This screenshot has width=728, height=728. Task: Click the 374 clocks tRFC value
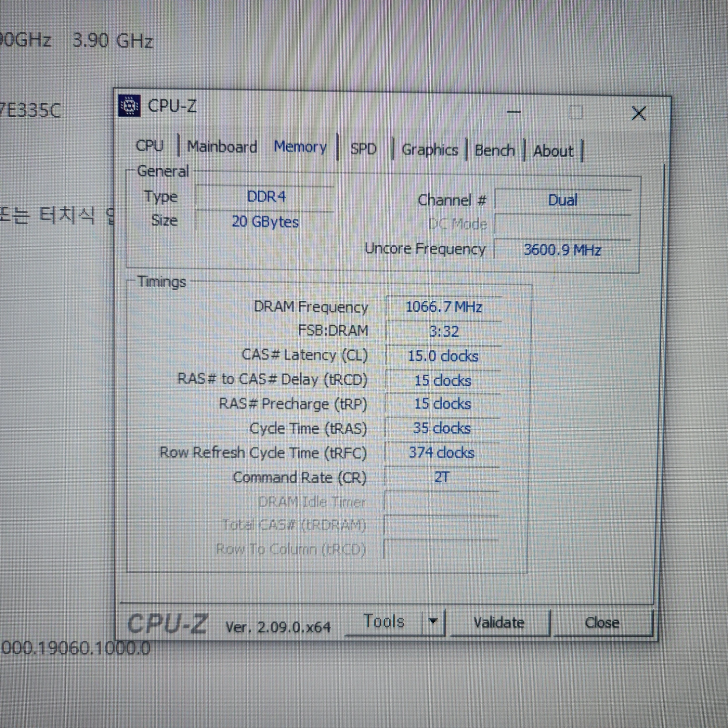(x=442, y=452)
